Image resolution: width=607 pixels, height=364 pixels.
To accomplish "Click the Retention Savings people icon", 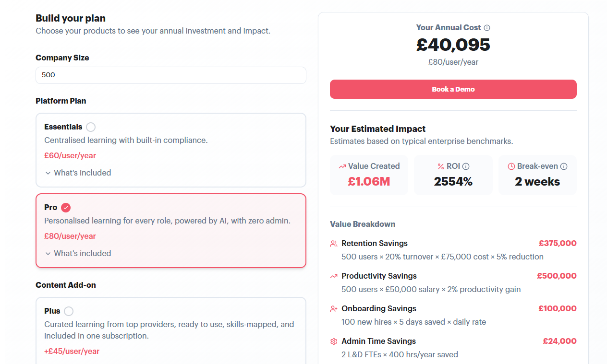I will point(334,244).
